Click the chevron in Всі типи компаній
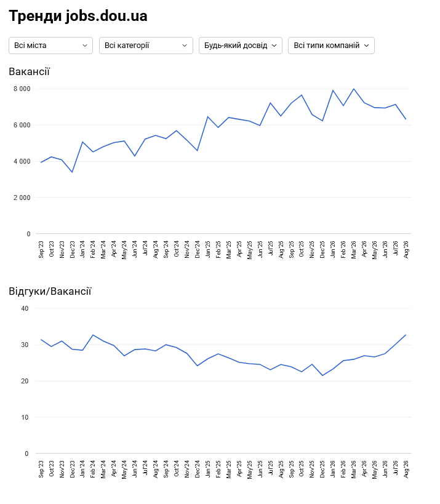Screen dimensions: 440x504 366,46
